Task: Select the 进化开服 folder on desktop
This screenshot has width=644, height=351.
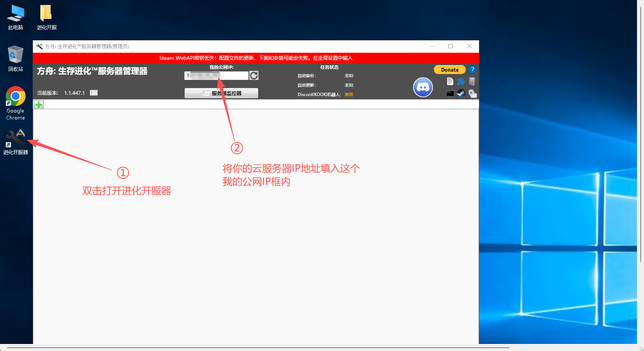Action: pos(46,17)
